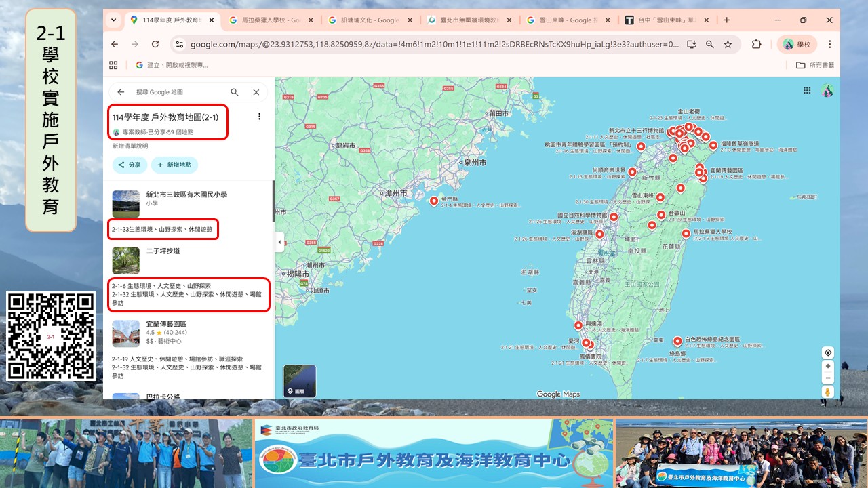This screenshot has height=488, width=868.
Task: Toggle the 圖層 map layers thumbnail
Action: 299,381
